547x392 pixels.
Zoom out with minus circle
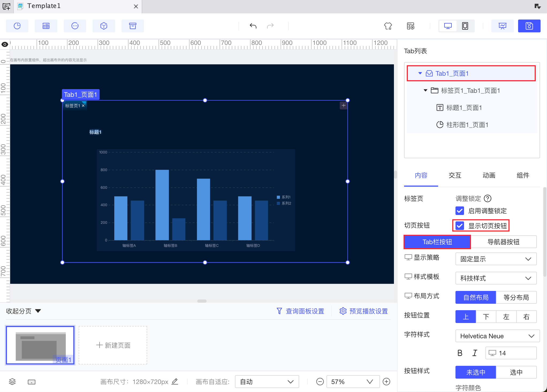[x=320, y=382]
